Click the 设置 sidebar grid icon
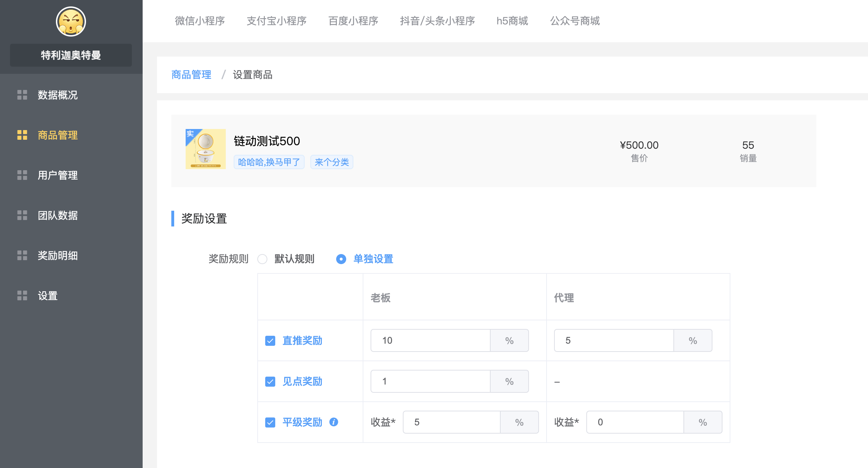The image size is (868, 468). (x=22, y=296)
